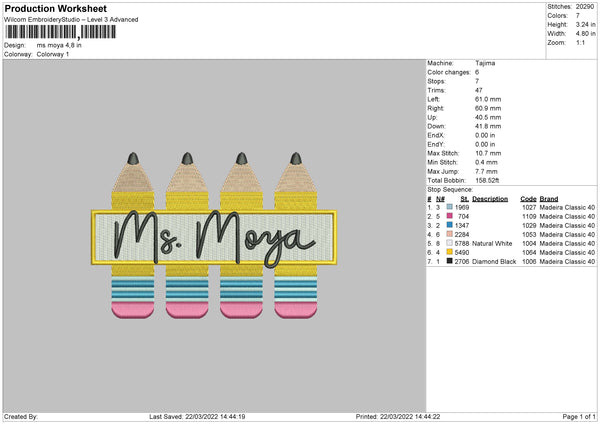This screenshot has width=600, height=424.
Task: Click the Description column header
Action: [490, 199]
